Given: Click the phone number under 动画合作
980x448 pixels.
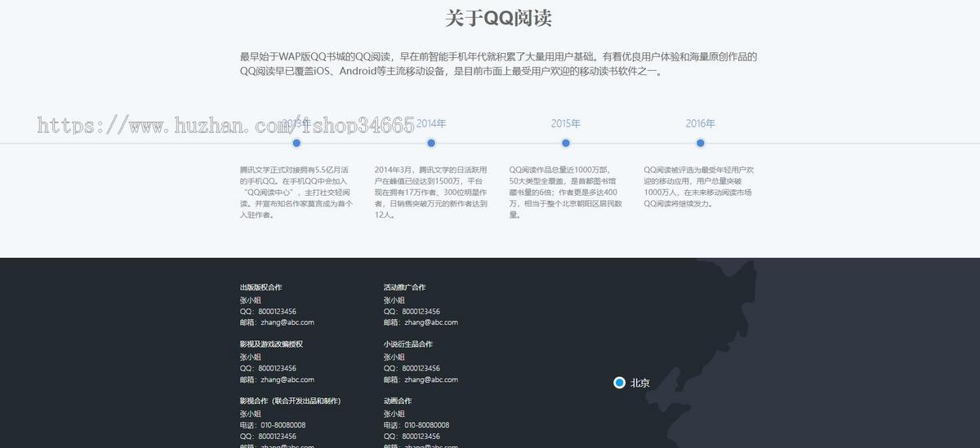Looking at the screenshot, I should tap(425, 425).
